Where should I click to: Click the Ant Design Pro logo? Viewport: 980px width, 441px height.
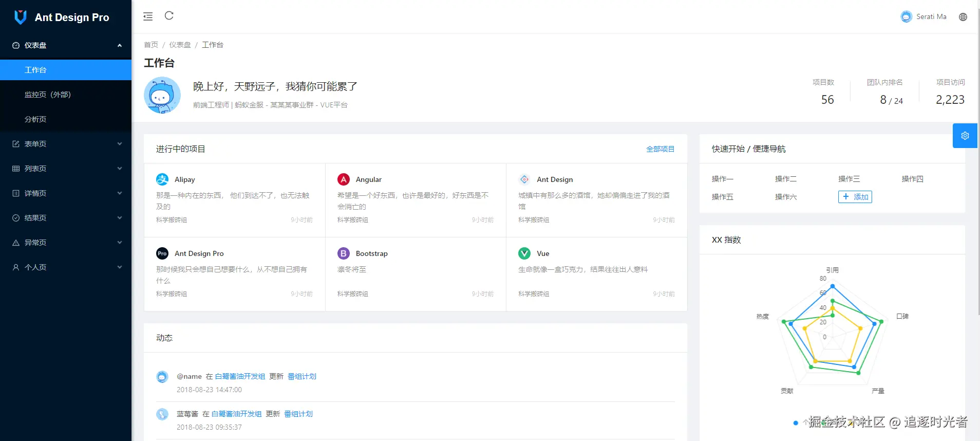tap(21, 17)
